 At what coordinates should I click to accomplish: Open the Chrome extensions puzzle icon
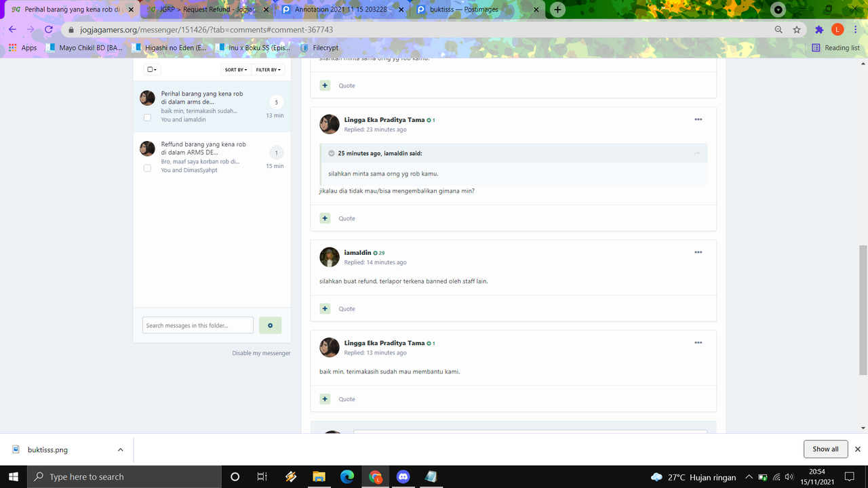[819, 30]
